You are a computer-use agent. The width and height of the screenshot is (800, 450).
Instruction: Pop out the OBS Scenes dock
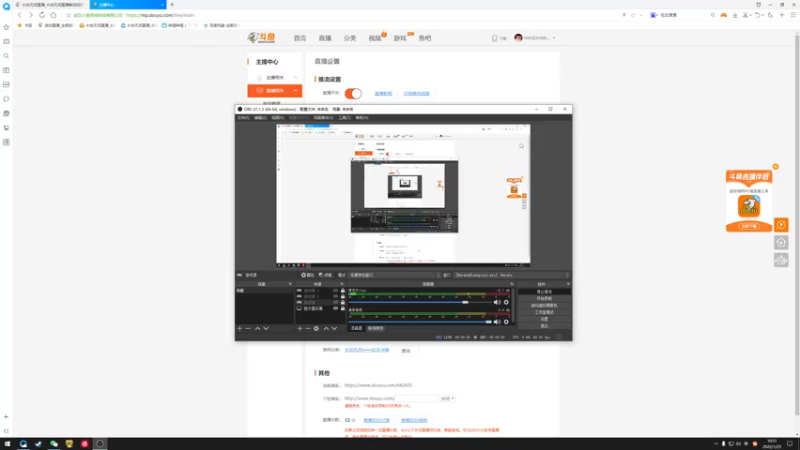[290, 284]
